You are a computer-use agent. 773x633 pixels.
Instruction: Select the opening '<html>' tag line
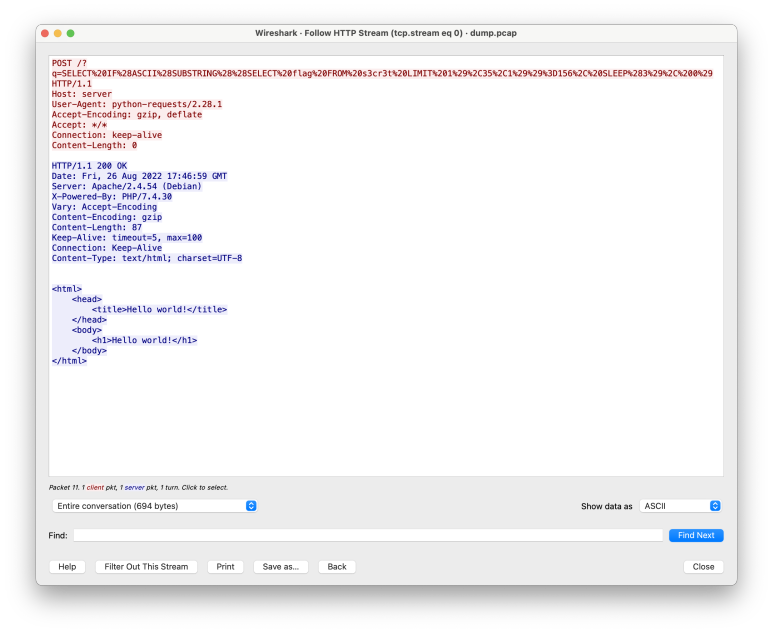tap(67, 289)
